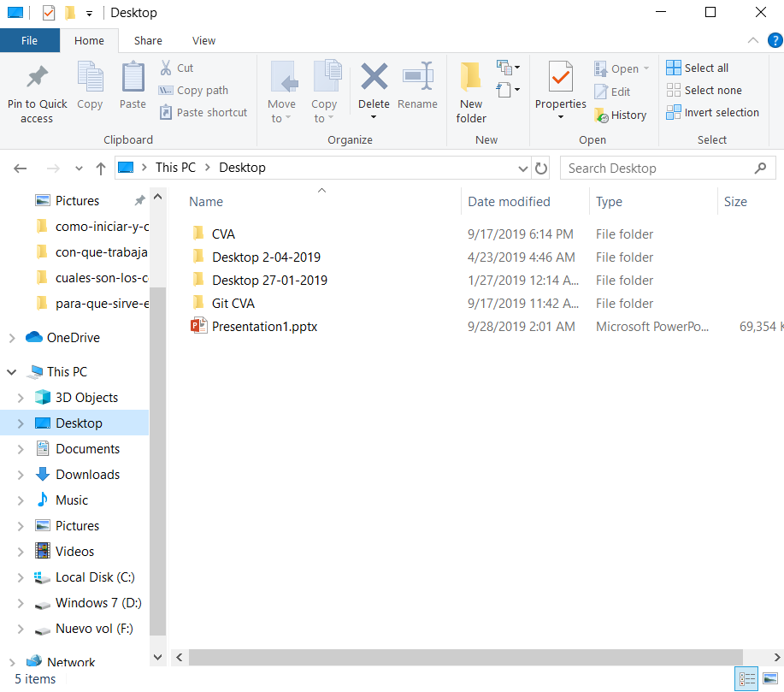Click This PC in address breadcrumb
The height and width of the screenshot is (692, 784).
pyautogui.click(x=175, y=168)
